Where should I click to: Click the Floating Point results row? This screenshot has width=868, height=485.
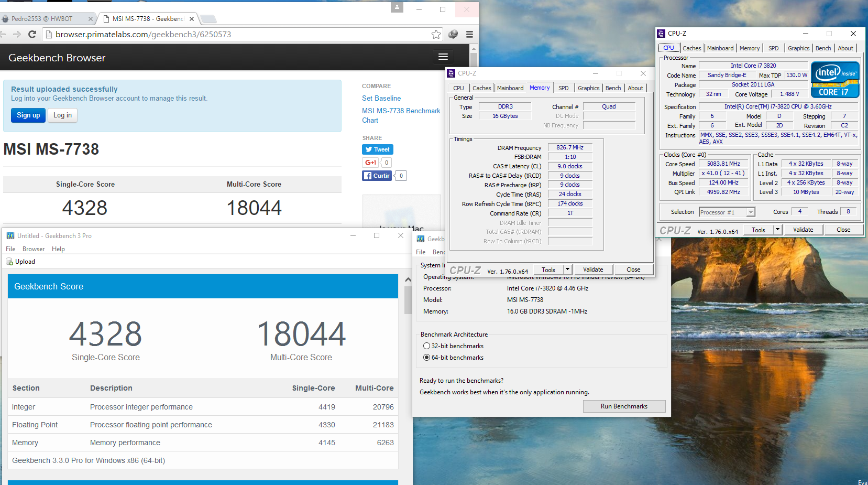click(x=203, y=425)
